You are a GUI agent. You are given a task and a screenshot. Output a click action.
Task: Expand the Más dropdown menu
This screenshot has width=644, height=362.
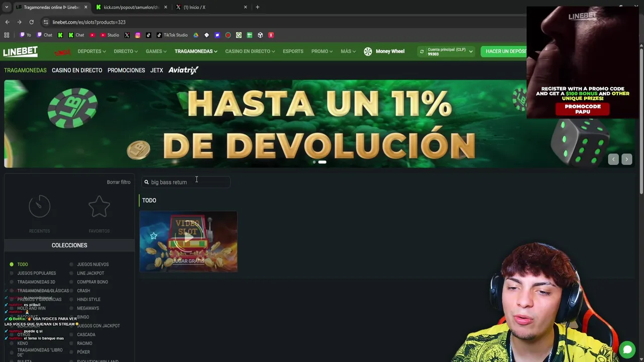(x=348, y=51)
